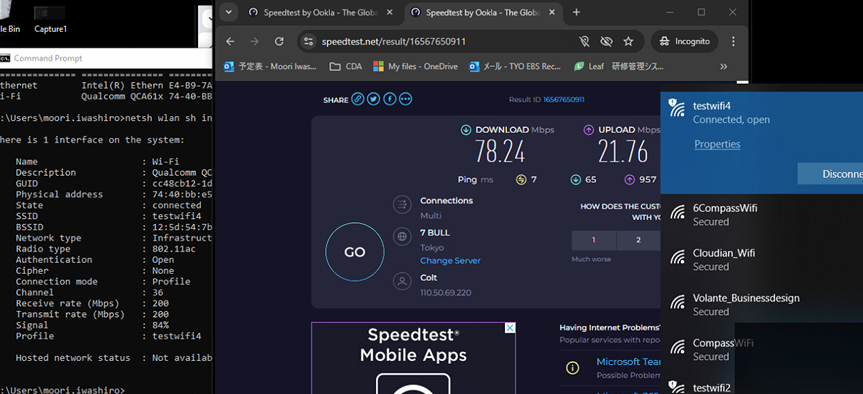Click the 21.76 upload speed value
Image resolution: width=863 pixels, height=394 pixels.
623,152
